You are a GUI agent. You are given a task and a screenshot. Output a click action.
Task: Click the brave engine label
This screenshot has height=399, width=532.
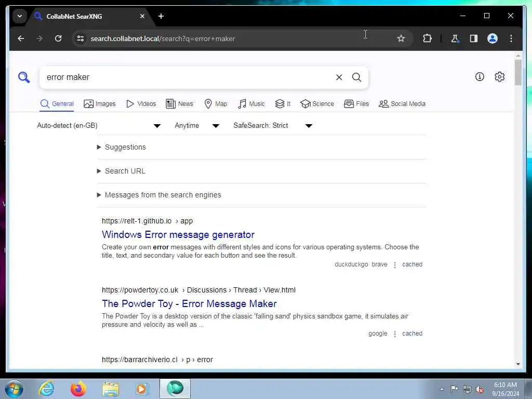[x=379, y=264]
